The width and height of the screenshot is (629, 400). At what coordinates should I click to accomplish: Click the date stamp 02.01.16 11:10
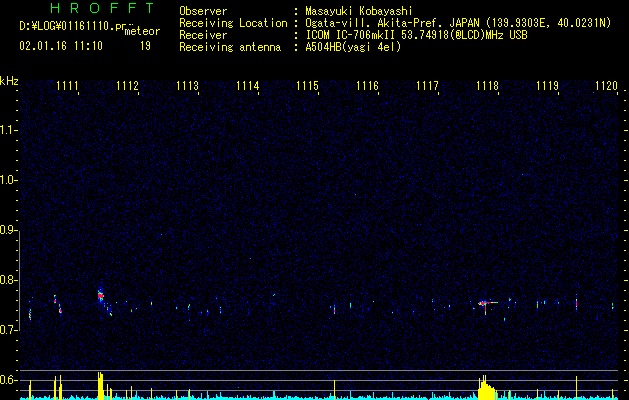(x=61, y=46)
